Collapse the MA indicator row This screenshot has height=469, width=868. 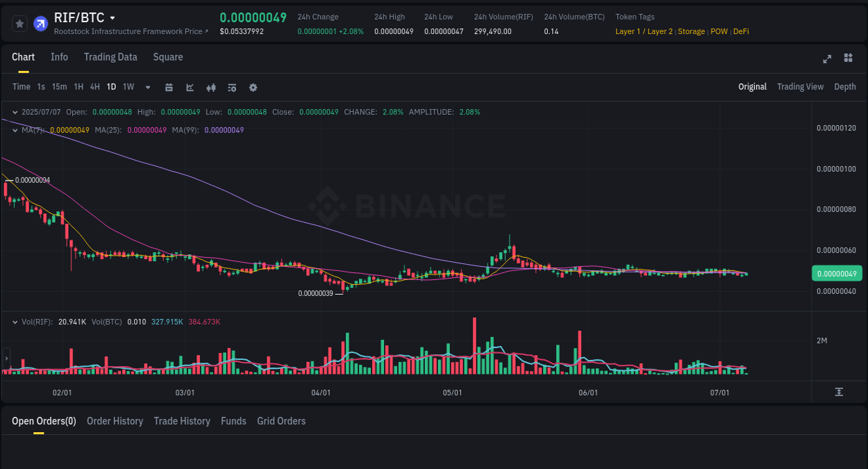point(14,130)
